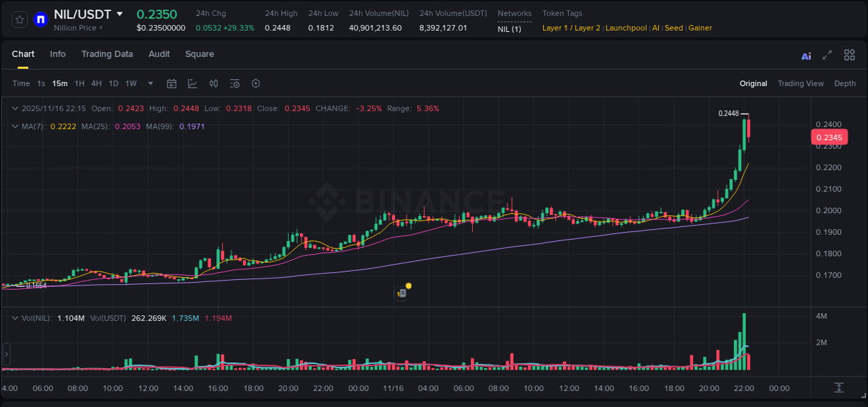Viewport: 868px width, 407px height.
Task: Open the chart settings hexagon icon
Action: tap(256, 83)
